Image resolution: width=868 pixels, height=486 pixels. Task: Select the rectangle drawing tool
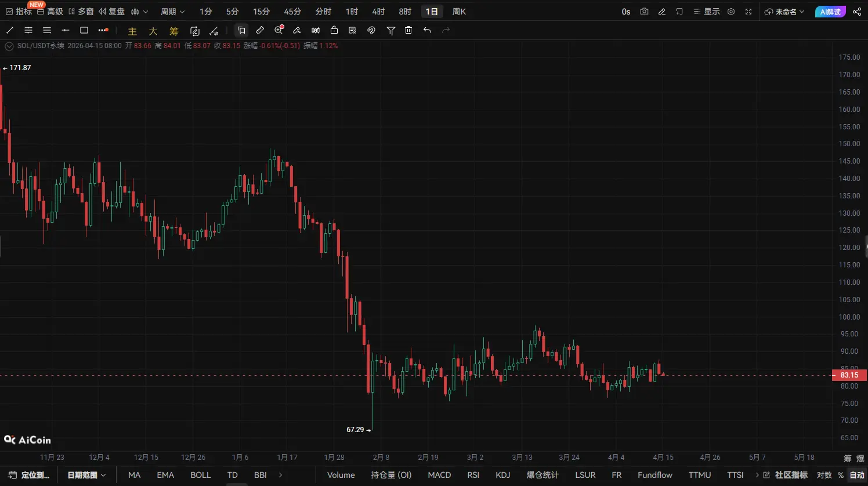84,30
